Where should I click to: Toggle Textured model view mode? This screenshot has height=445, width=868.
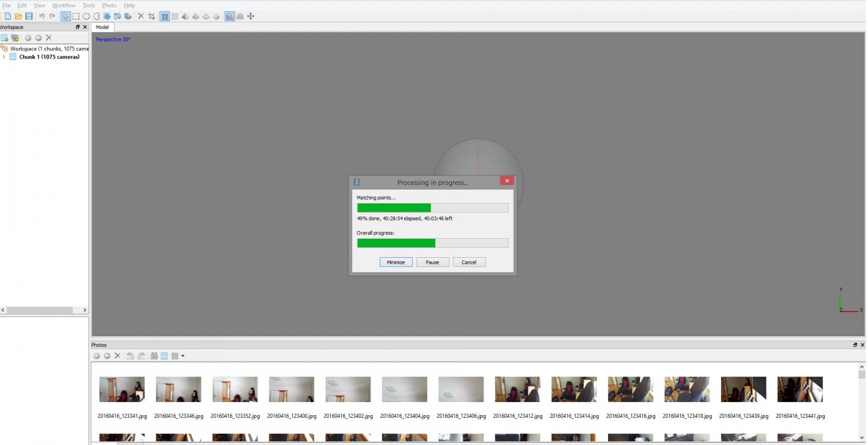tap(216, 16)
